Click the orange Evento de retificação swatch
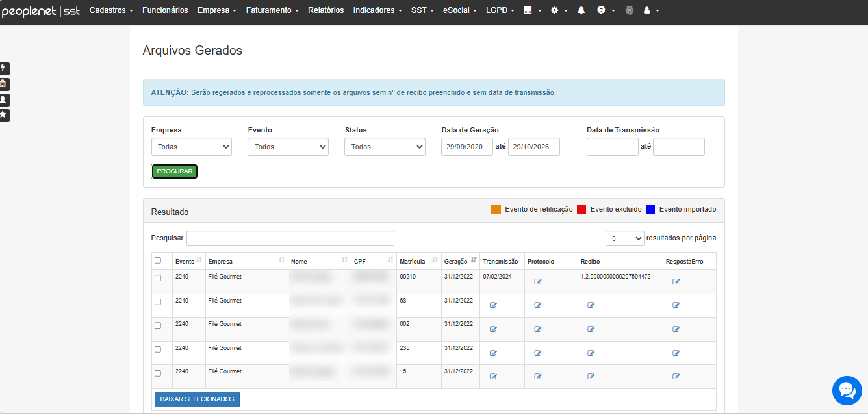This screenshot has width=868, height=415. [x=496, y=209]
